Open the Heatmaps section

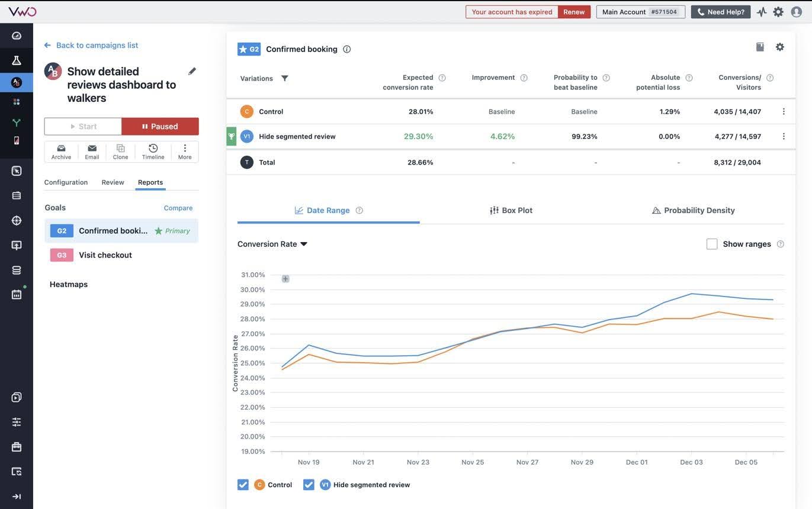pos(69,284)
